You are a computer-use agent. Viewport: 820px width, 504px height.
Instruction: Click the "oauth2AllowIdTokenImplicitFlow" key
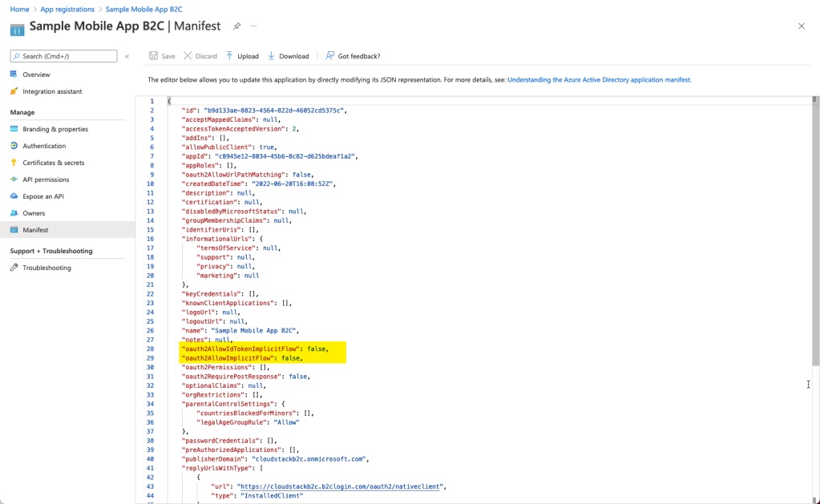point(241,349)
